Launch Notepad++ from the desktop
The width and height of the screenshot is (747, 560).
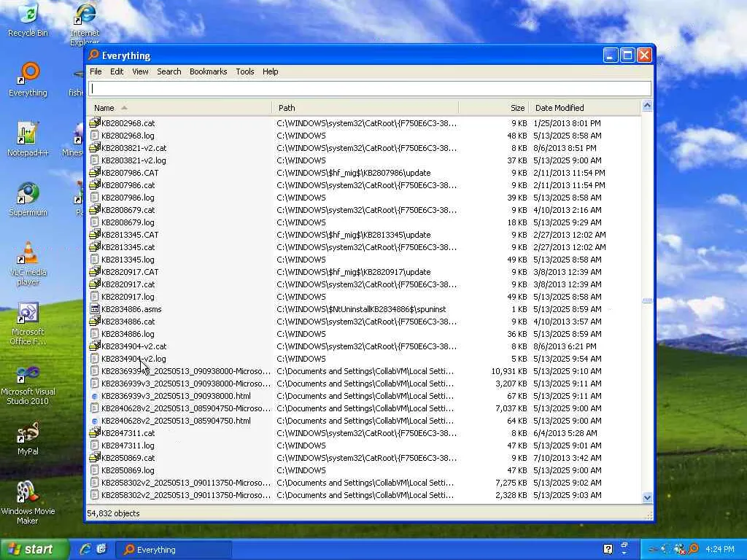coord(28,139)
